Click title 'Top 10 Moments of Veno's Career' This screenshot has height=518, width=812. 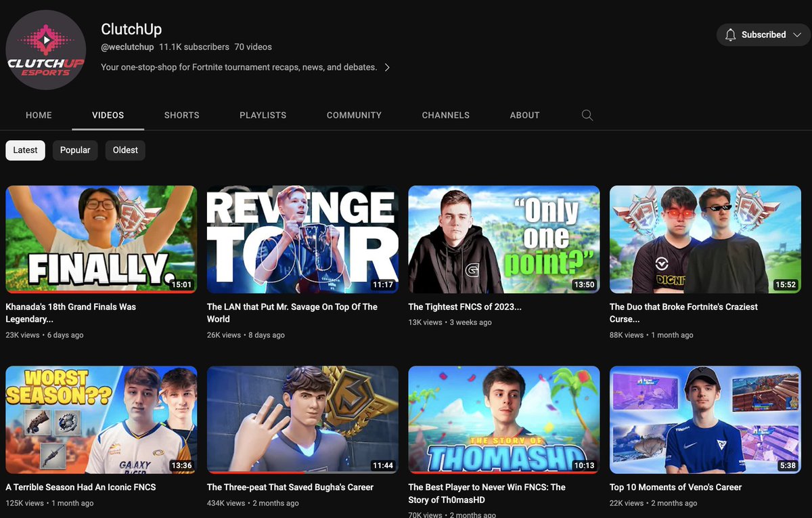coord(675,487)
